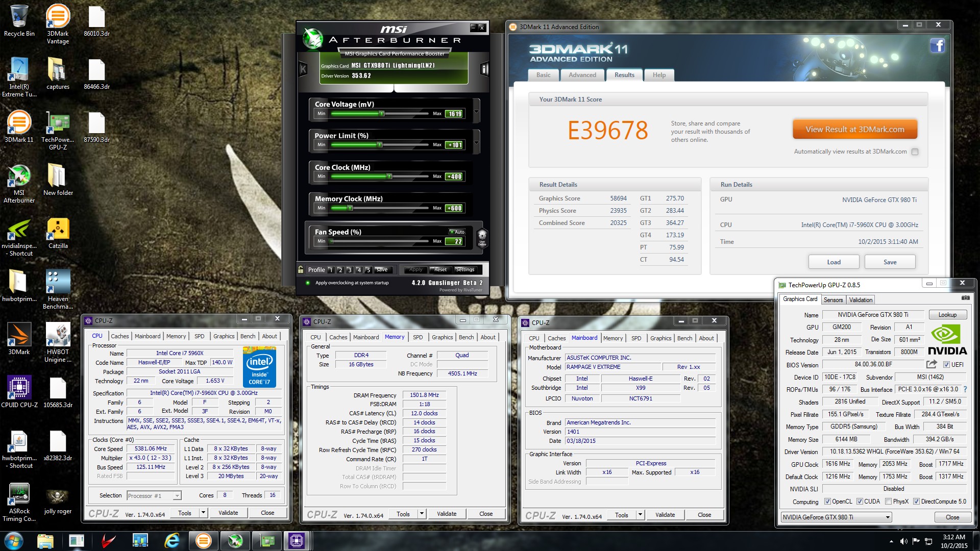Switch to the Basic tab in 3DMark 11
This screenshot has height=551, width=980.
coord(543,75)
